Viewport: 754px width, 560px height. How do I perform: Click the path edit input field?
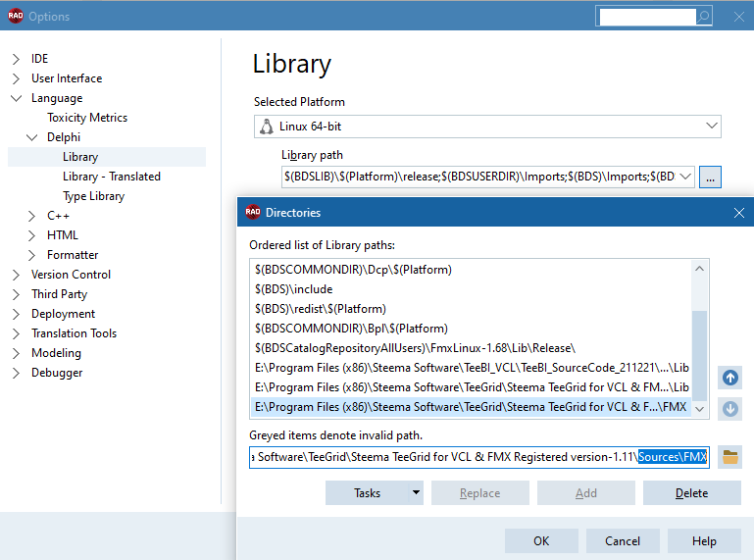click(x=478, y=457)
